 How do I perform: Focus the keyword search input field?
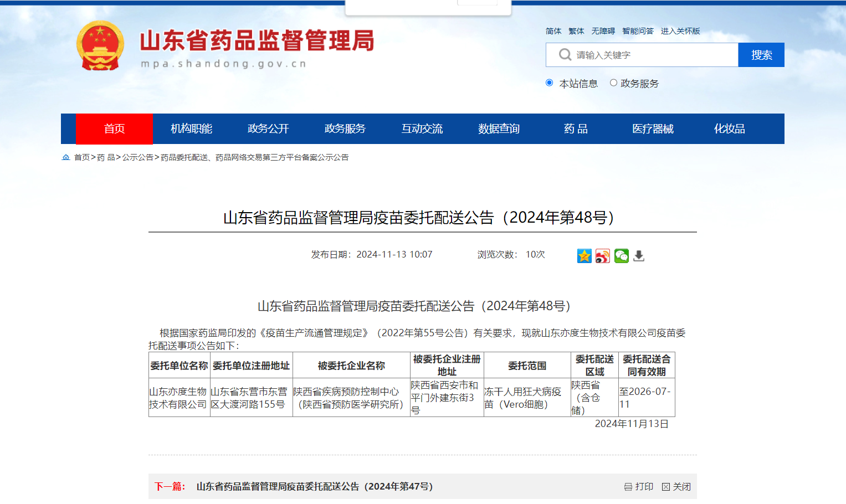pos(654,55)
